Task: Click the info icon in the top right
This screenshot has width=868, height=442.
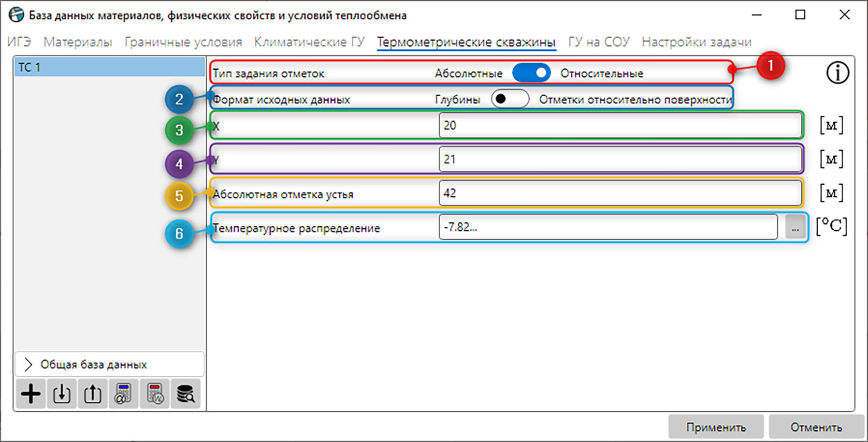Action: pos(837,73)
